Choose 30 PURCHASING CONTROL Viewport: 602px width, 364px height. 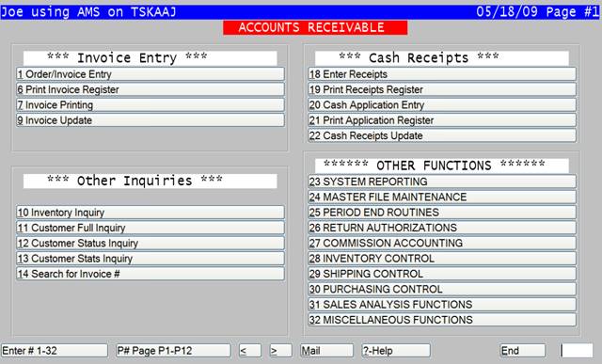click(x=442, y=289)
